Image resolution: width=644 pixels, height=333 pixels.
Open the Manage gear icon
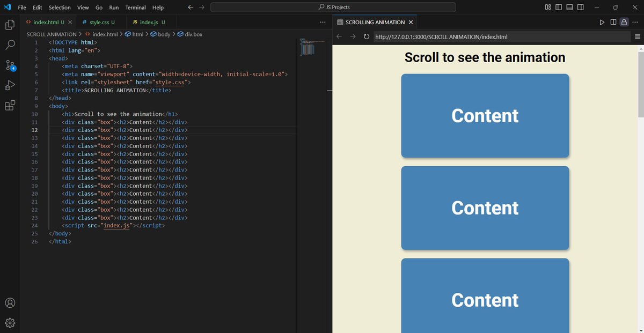point(10,323)
